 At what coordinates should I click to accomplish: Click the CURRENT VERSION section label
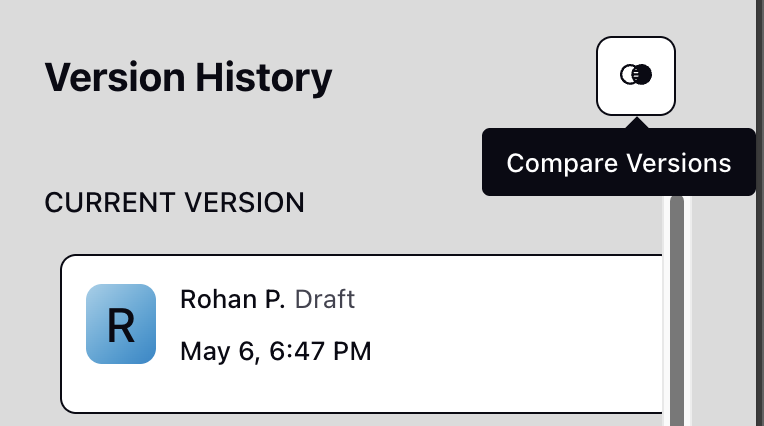(174, 202)
